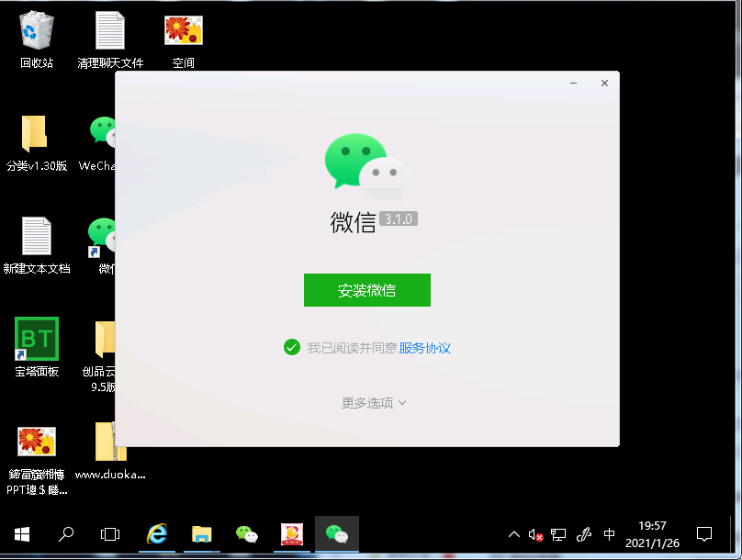Open the WeChat desktop shortcut
The image size is (742, 560).
[101, 131]
